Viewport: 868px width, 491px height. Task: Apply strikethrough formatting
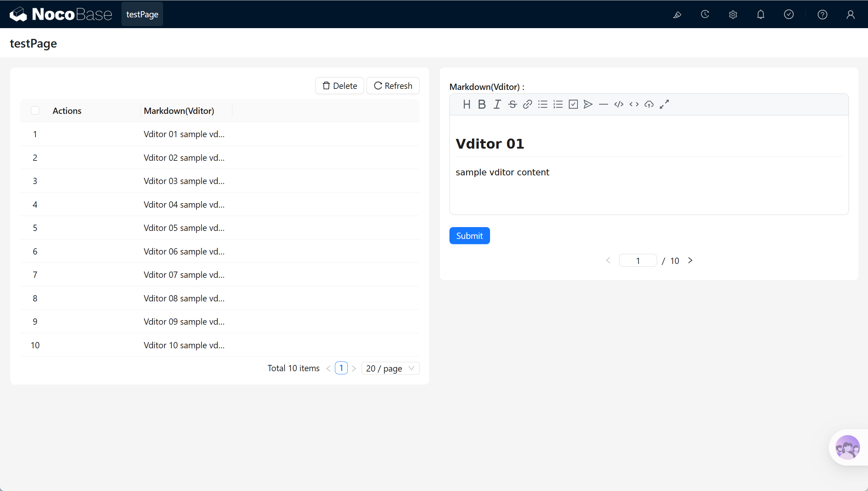pyautogui.click(x=512, y=104)
